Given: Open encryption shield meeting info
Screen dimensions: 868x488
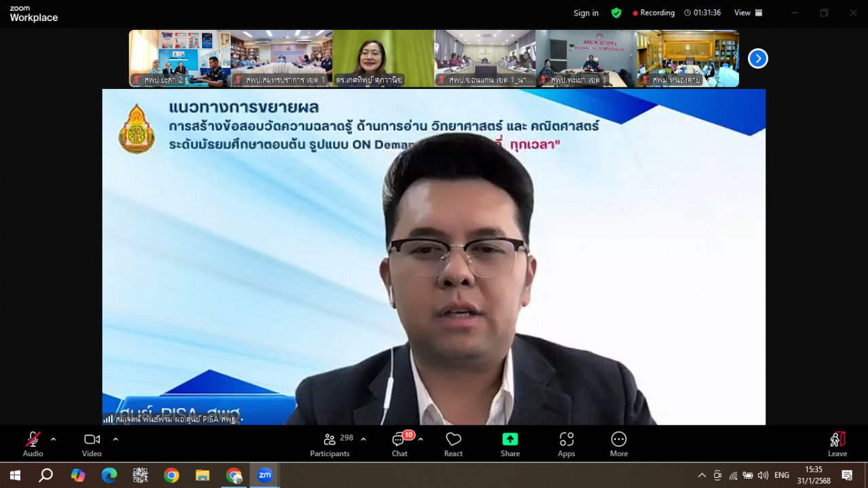Looking at the screenshot, I should (x=616, y=13).
